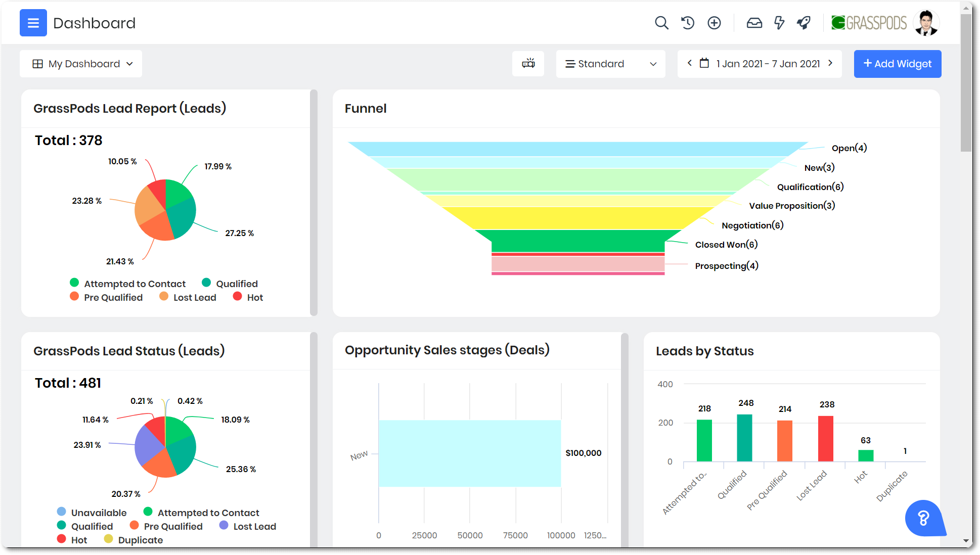Click the icon button left of Standard
This screenshot has height=555, width=980.
(x=528, y=64)
